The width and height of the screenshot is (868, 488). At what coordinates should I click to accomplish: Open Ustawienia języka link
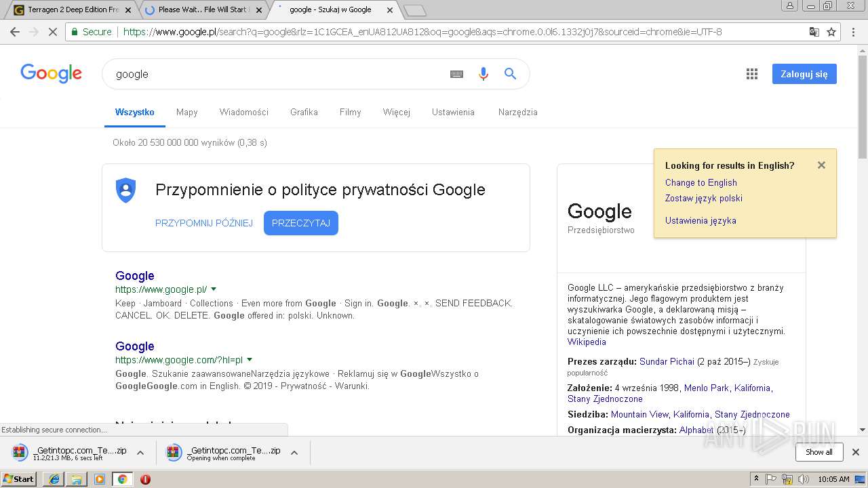[701, 220]
